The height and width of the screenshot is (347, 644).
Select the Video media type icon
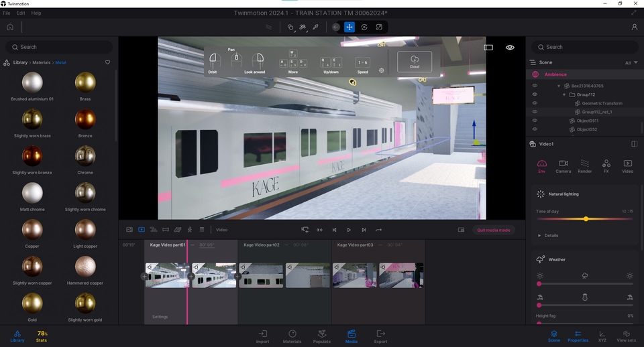142,230
